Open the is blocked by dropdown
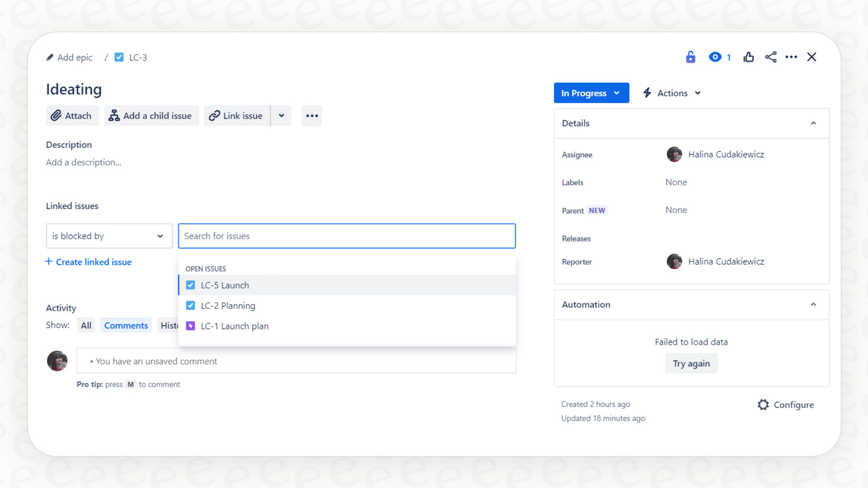This screenshot has height=488, width=868. [x=109, y=236]
